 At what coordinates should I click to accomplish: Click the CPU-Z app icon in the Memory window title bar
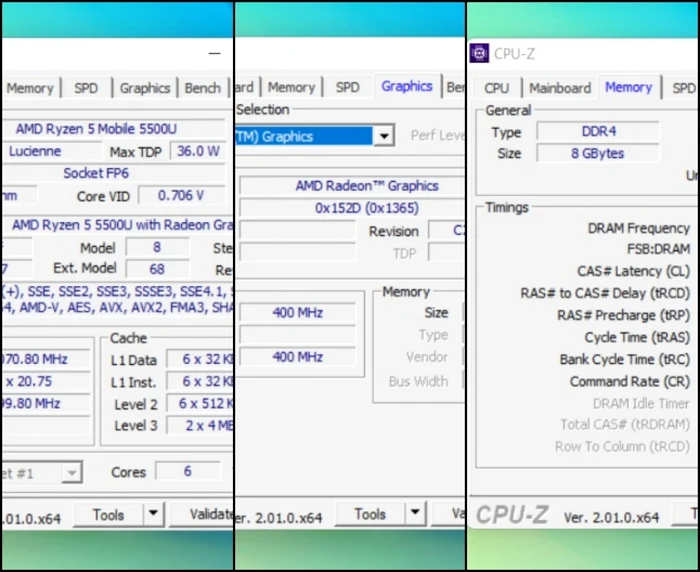click(x=479, y=54)
